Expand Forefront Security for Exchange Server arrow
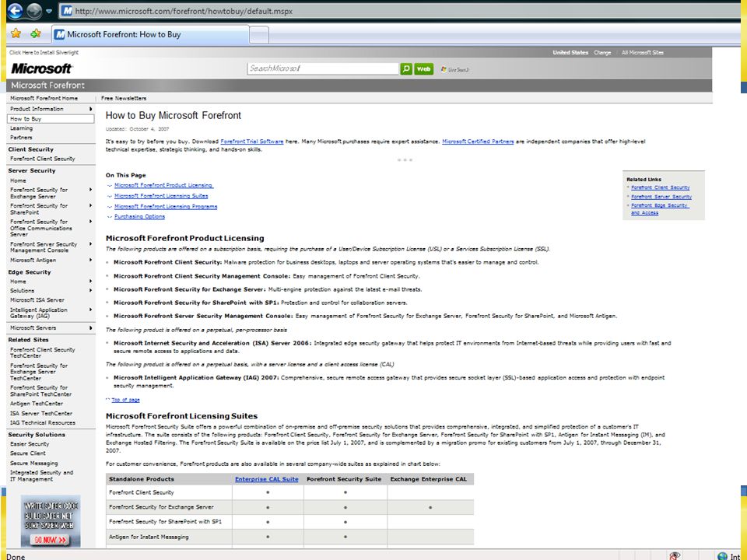The image size is (747, 560). click(90, 190)
